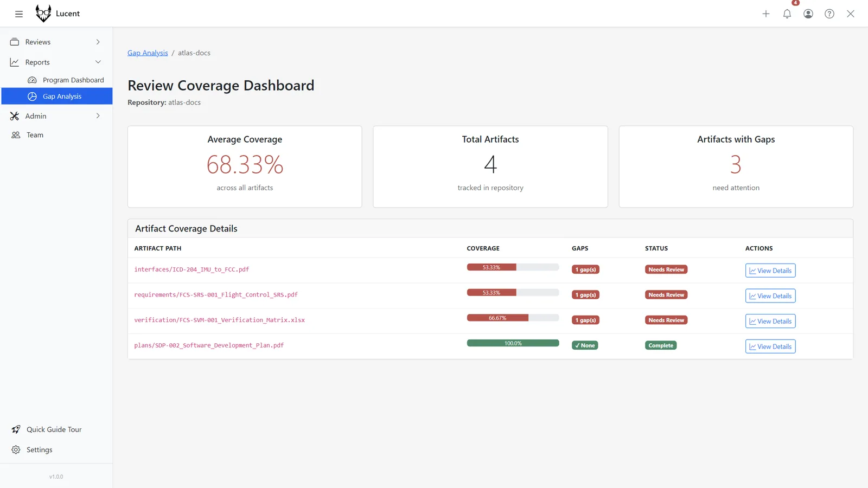Viewport: 868px width, 488px height.
Task: View Details for ICD-204_IMU_to_FCC.pdf
Action: 770,271
